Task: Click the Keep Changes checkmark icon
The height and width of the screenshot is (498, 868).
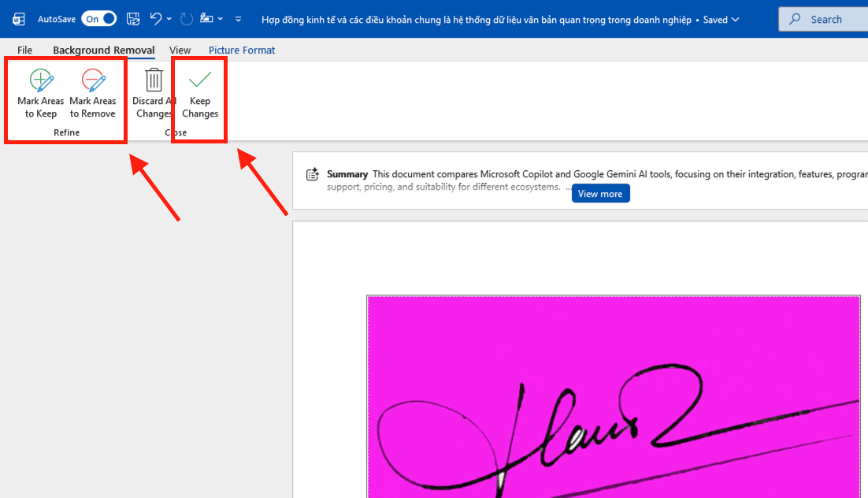Action: pos(199,79)
